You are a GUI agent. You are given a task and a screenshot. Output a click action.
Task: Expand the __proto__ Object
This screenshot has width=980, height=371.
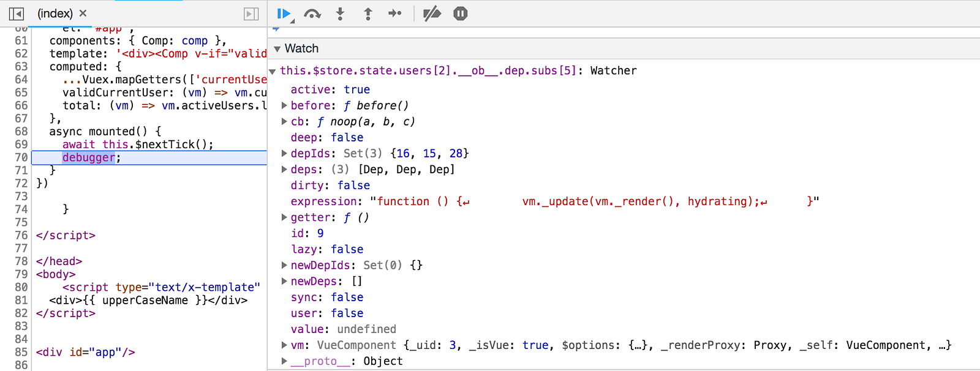[284, 361]
